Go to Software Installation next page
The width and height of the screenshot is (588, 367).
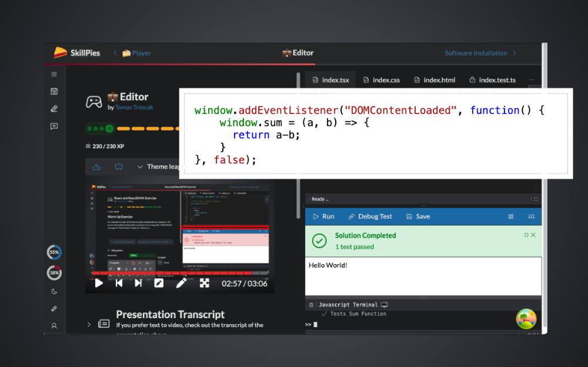click(480, 53)
